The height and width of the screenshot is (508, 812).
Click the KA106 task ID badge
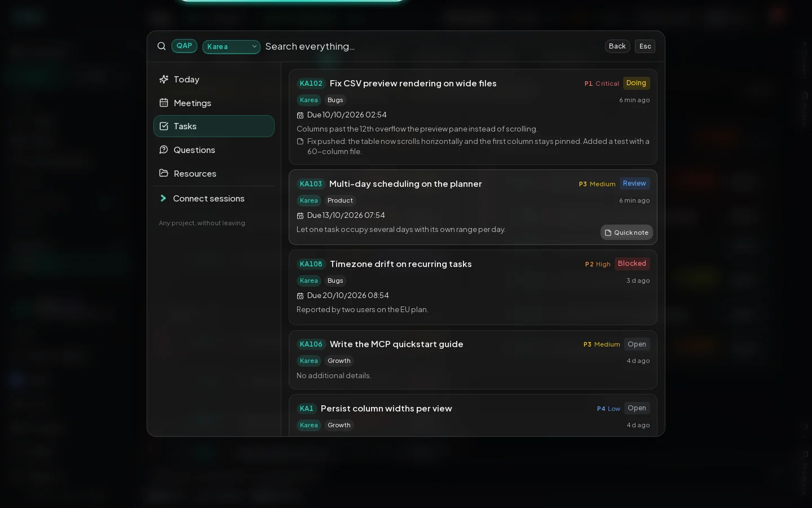311,344
